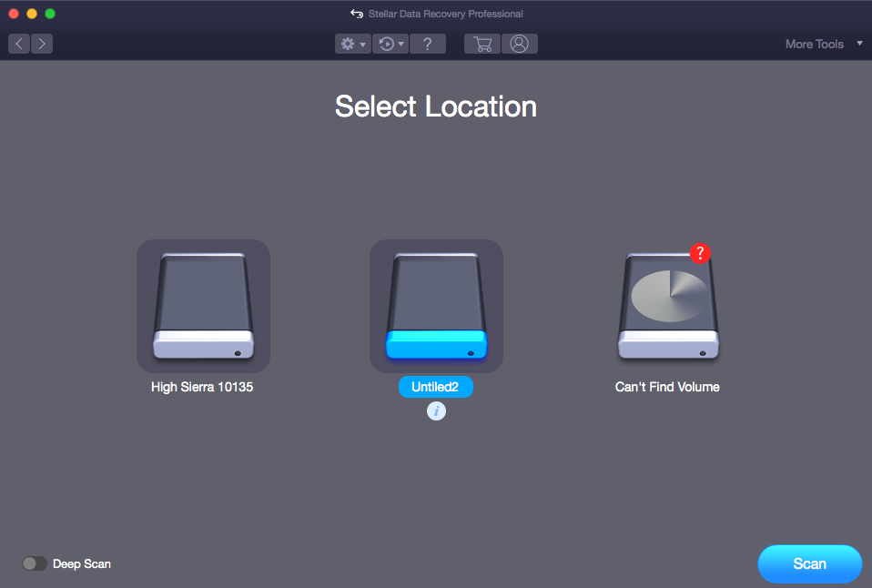
Task: Toggle the Deep Scan switch
Action: point(35,563)
